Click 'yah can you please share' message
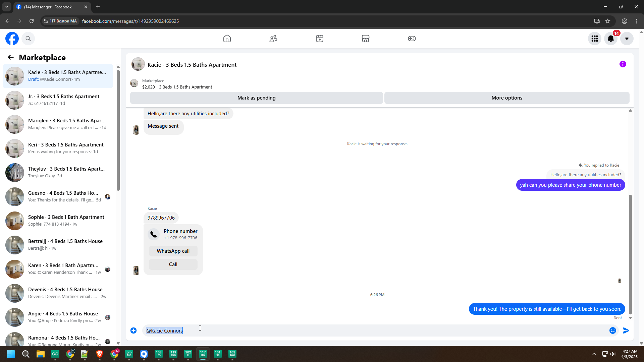644x362 pixels. click(571, 185)
